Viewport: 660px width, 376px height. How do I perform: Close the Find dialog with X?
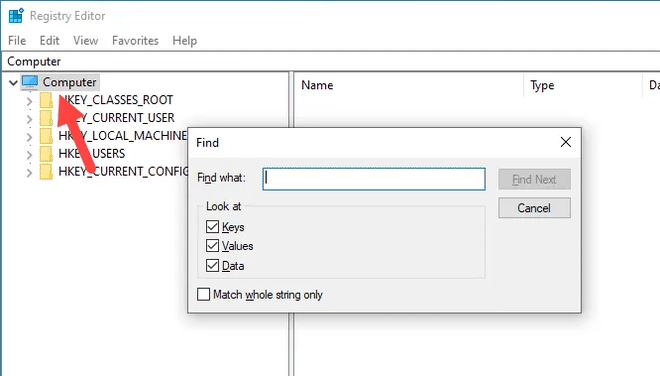pos(566,142)
